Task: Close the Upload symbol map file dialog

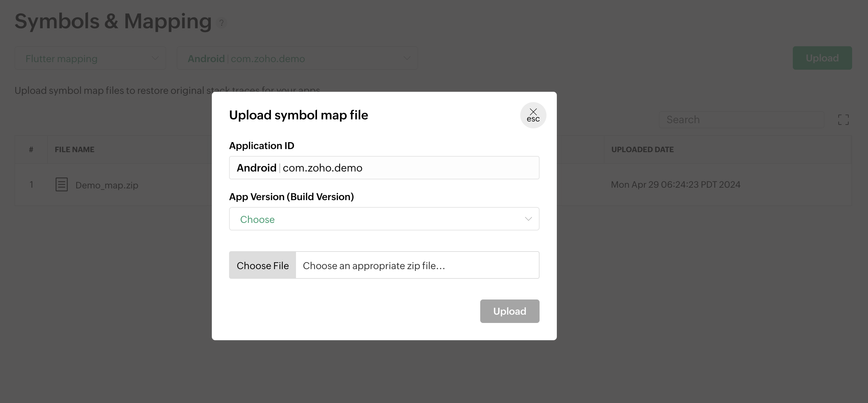Action: click(x=533, y=115)
